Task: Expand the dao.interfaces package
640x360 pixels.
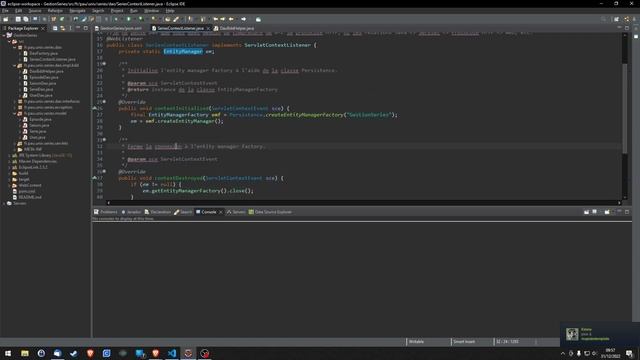Action: point(14,101)
